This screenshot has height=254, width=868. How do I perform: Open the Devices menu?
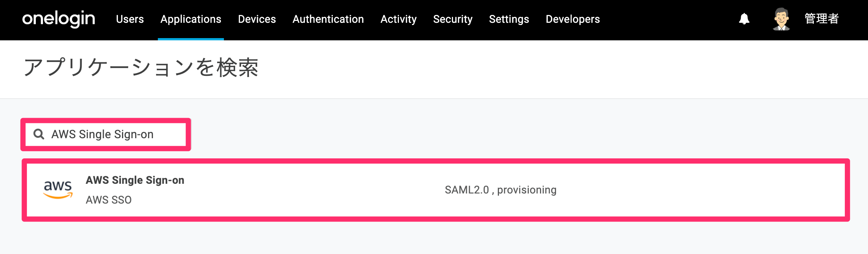coord(257,19)
